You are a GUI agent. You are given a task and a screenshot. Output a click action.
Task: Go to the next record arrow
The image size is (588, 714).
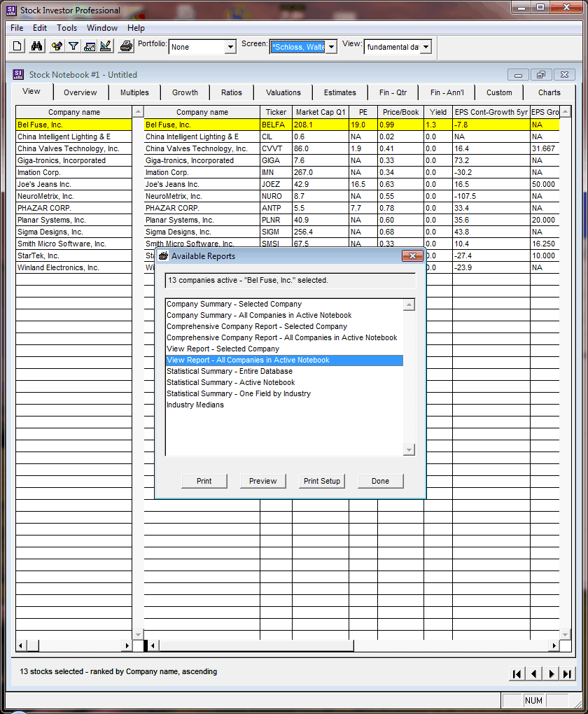coord(551,674)
